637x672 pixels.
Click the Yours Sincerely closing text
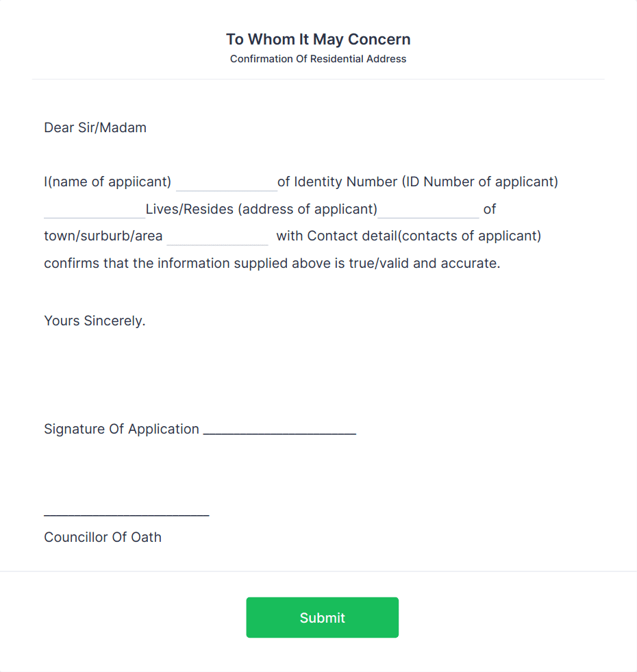(x=95, y=321)
